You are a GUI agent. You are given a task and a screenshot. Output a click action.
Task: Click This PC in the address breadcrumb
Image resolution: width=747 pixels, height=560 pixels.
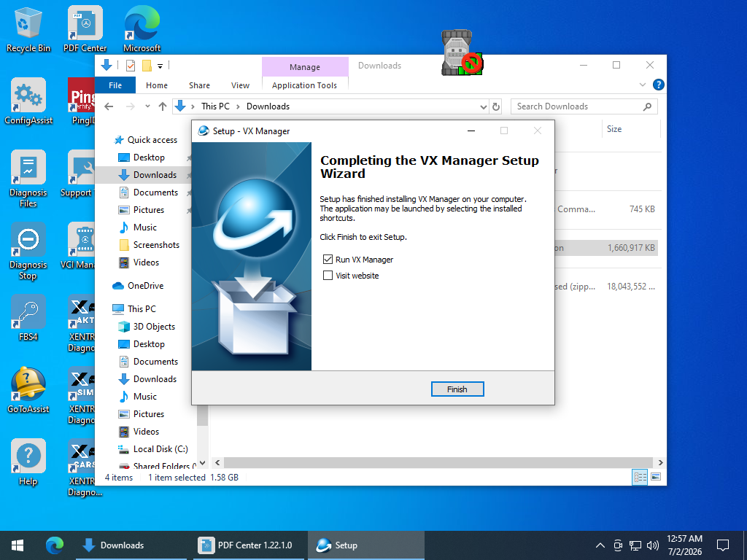pyautogui.click(x=215, y=106)
